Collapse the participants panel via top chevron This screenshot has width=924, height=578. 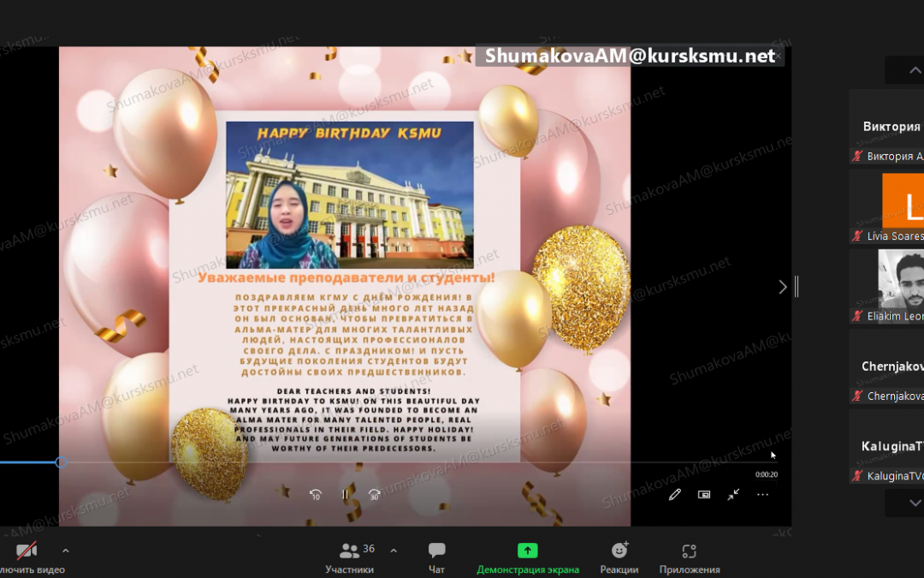(915, 71)
